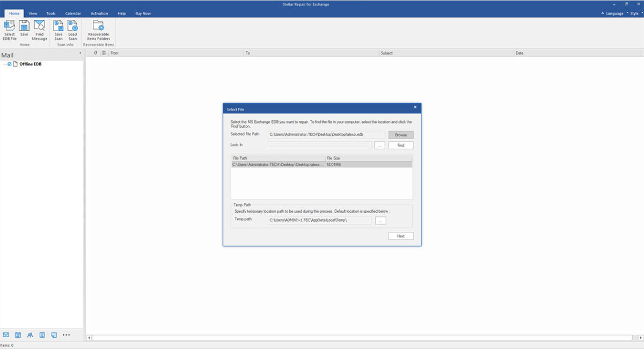Click the Browse button
Viewport: 644px width, 349px height.
[x=401, y=135]
